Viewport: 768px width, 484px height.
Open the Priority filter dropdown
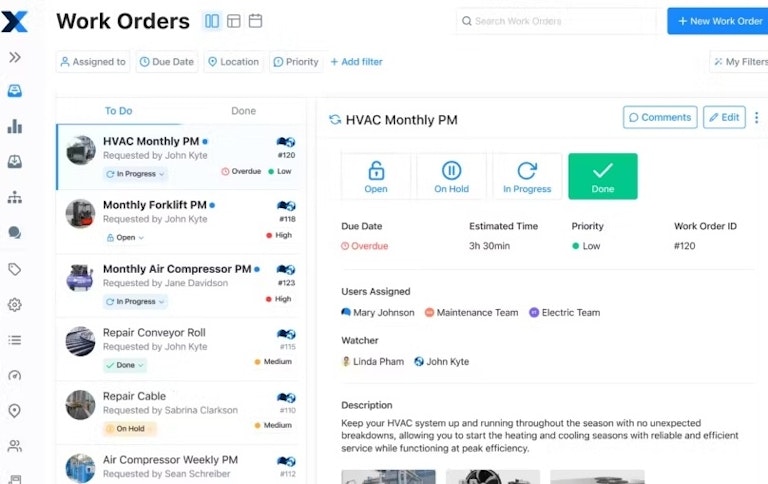pyautogui.click(x=296, y=62)
